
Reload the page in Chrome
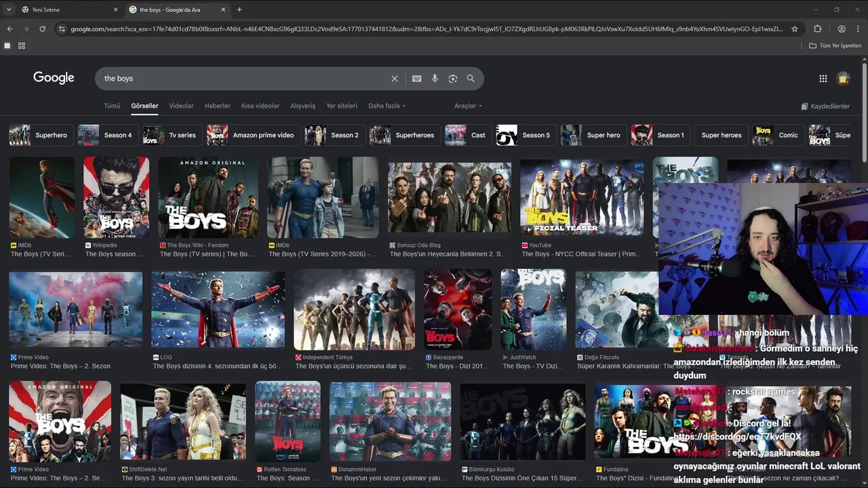(x=42, y=29)
